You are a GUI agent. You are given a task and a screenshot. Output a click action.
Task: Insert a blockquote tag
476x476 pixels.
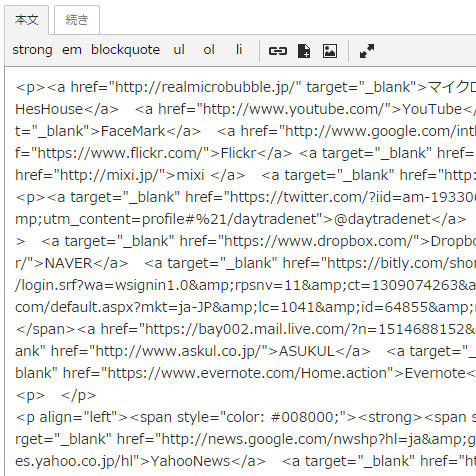coord(125,50)
